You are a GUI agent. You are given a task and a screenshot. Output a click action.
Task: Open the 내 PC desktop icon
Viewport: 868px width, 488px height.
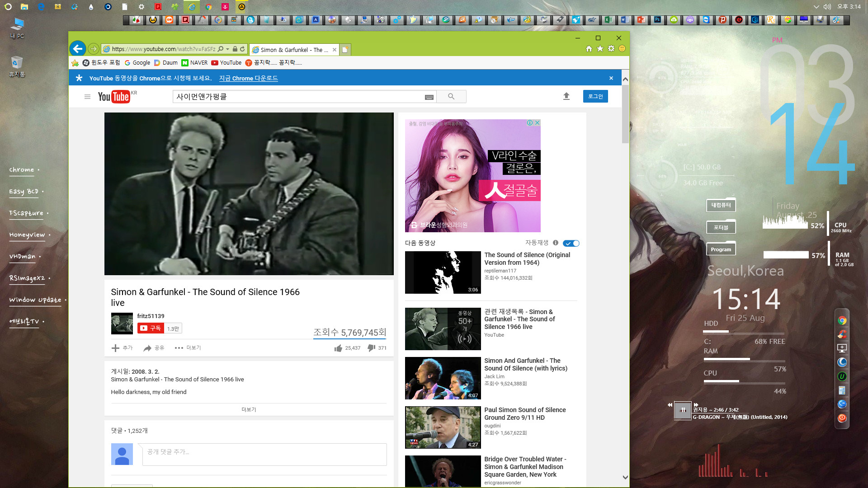(x=17, y=28)
